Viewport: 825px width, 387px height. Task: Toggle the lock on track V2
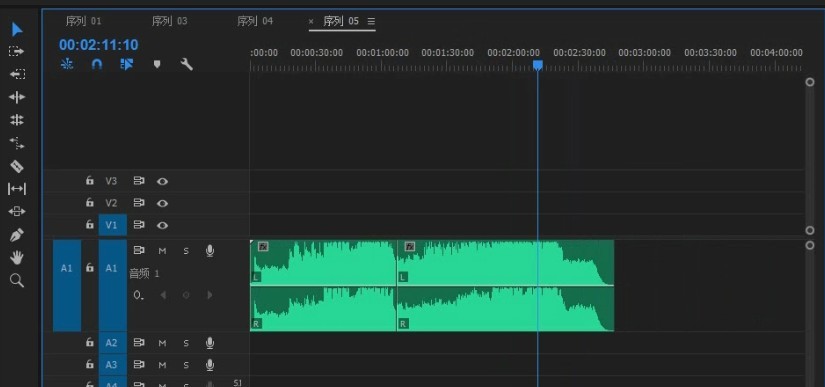tap(89, 202)
